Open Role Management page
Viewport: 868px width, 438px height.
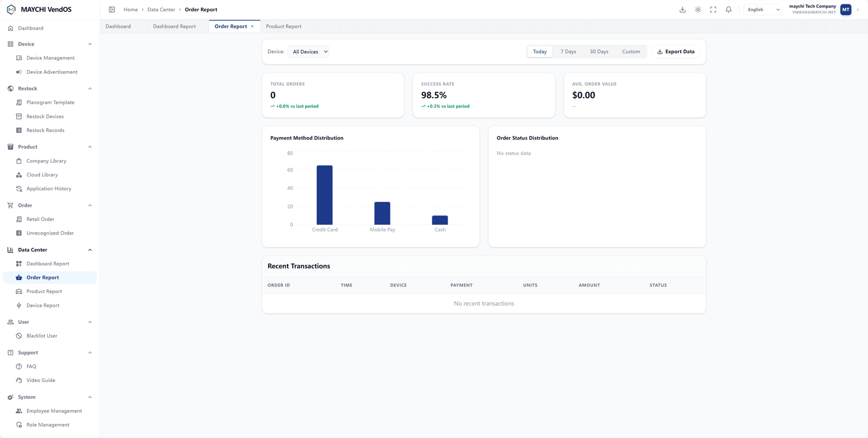(x=50, y=425)
